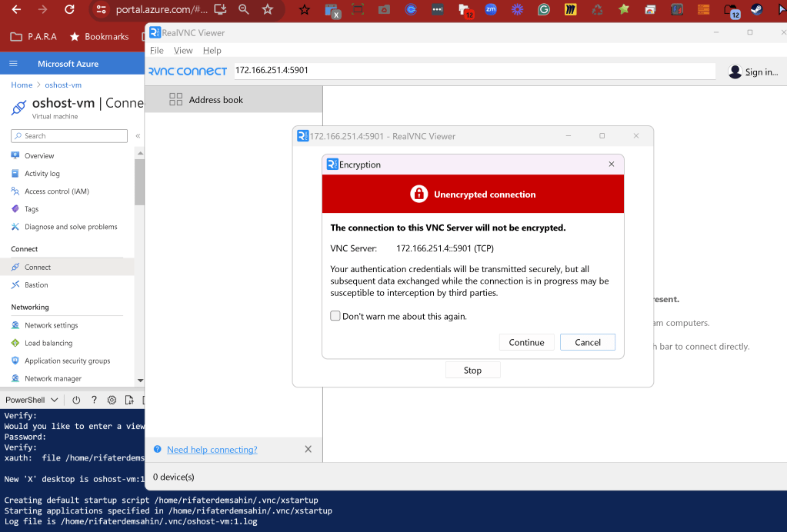Click sidebar scrollbar up arrow

[x=140, y=153]
